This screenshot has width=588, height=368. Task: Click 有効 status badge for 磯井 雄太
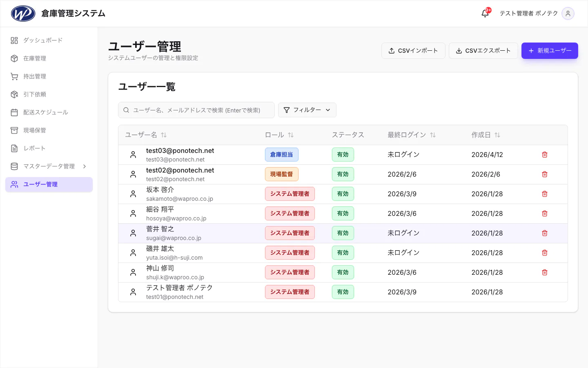(x=343, y=253)
